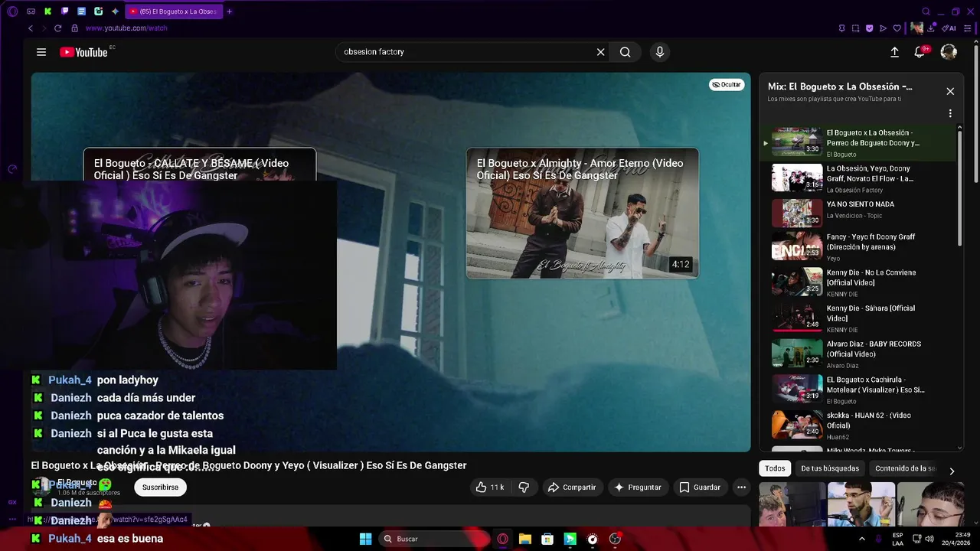Open the YouTube upload/create icon
This screenshot has width=980, height=551.
click(894, 52)
